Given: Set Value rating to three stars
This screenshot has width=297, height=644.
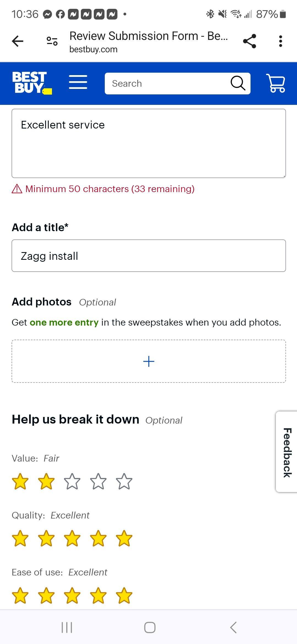Looking at the screenshot, I should (x=72, y=482).
